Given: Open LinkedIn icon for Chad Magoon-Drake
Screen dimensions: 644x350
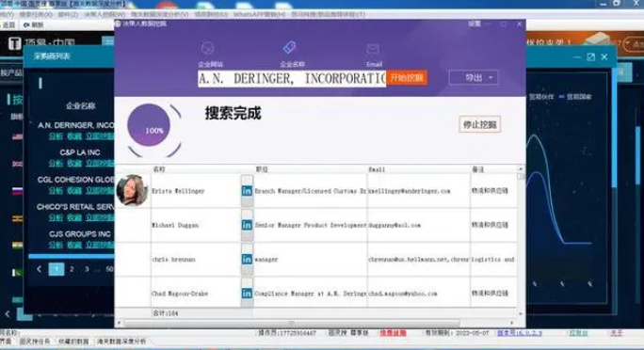Looking at the screenshot, I should 247,294.
